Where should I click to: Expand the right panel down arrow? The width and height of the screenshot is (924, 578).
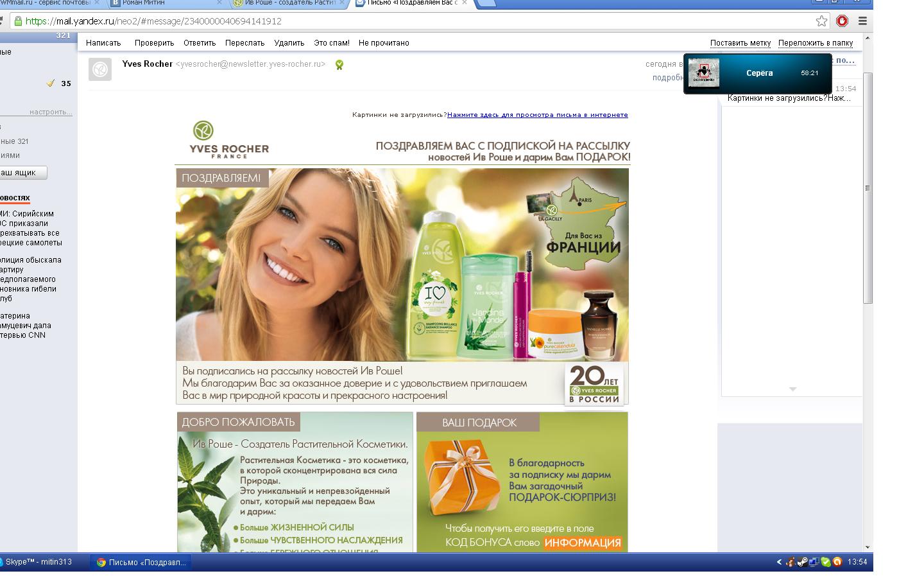[x=792, y=389]
